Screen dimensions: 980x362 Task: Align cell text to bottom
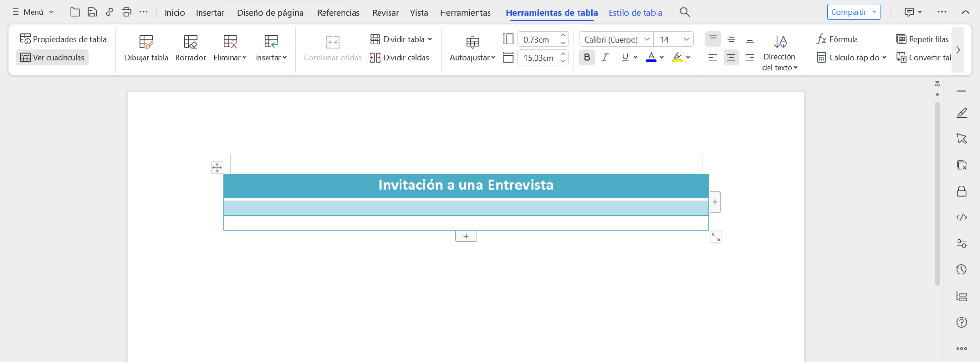[x=750, y=39]
